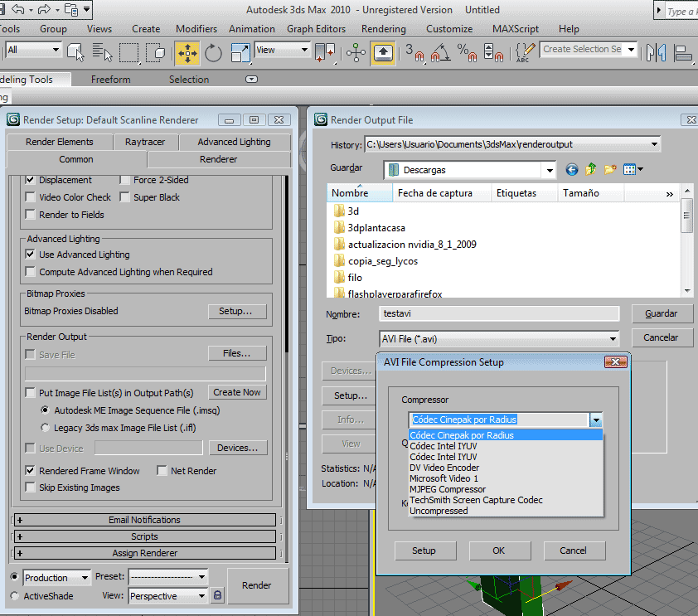This screenshot has width=698, height=616.
Task: Select Legacy 3ds max Image File List radio
Action: (x=45, y=427)
